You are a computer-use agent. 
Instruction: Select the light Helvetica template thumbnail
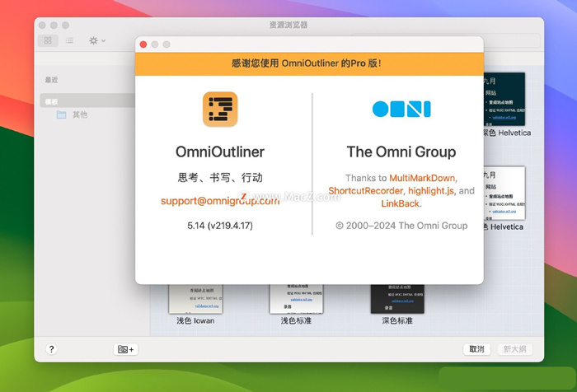point(504,193)
